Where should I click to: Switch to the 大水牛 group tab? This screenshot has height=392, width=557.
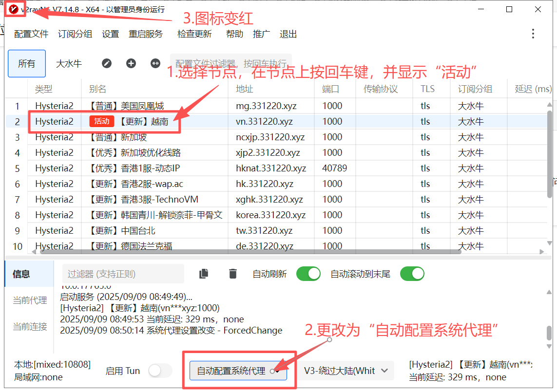click(x=69, y=63)
